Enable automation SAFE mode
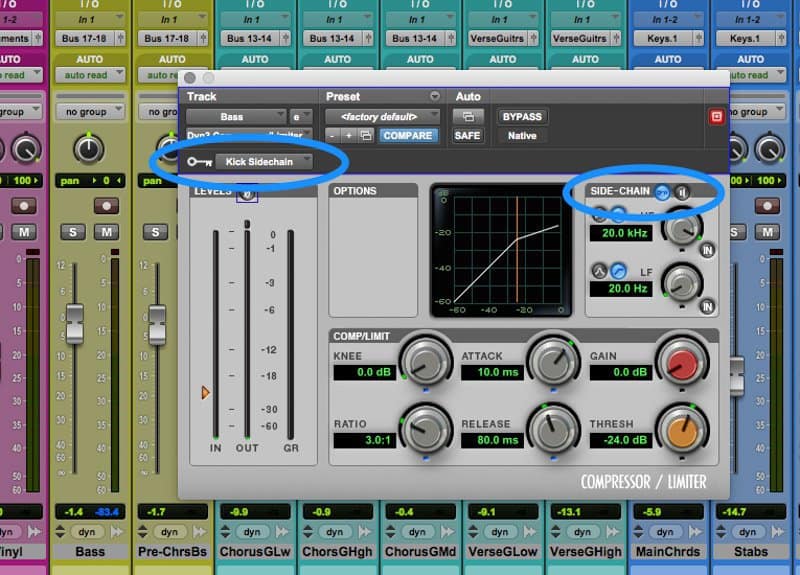This screenshot has width=800, height=575. 467,135
